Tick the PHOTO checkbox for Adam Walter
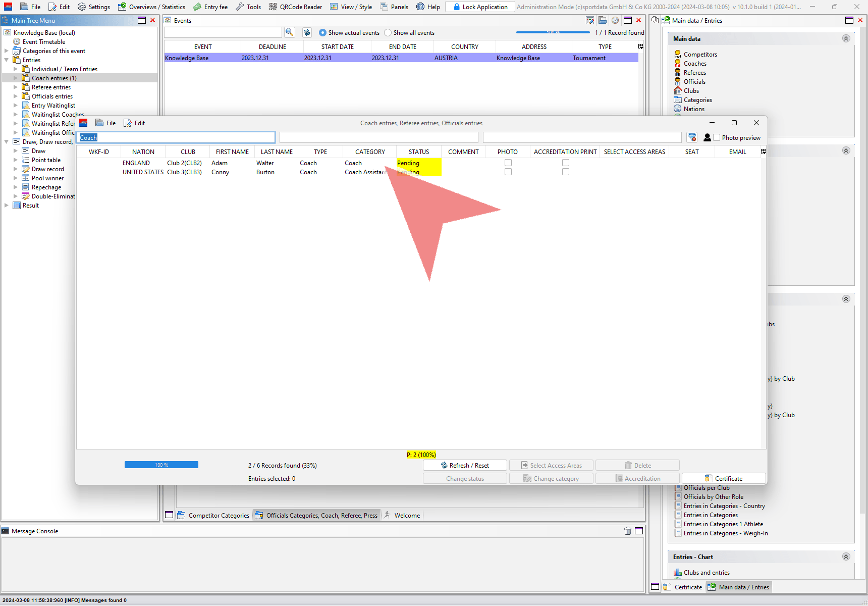 tap(508, 163)
